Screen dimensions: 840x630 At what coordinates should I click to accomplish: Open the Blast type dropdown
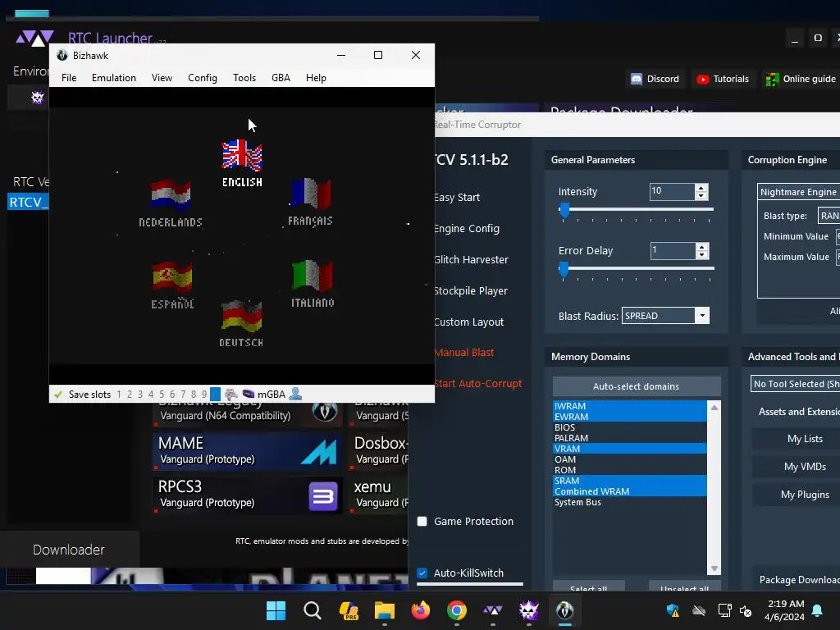pos(829,216)
